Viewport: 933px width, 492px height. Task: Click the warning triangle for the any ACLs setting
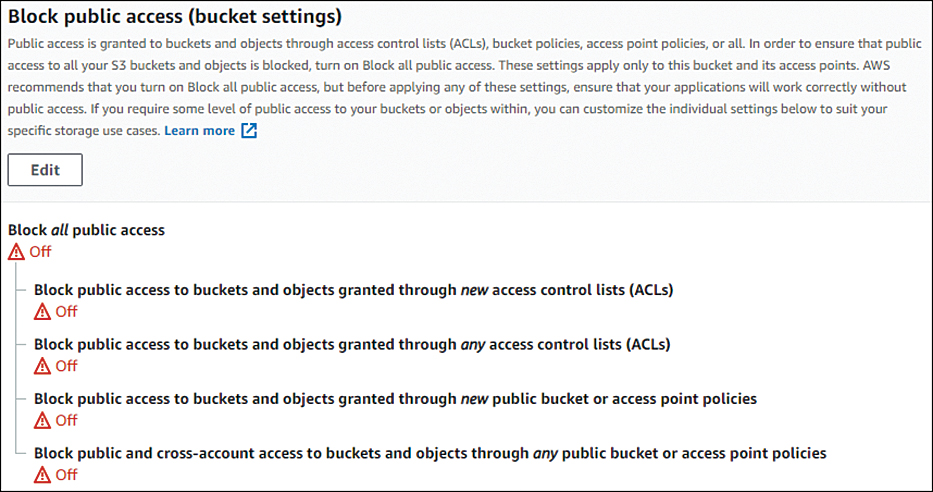click(x=42, y=366)
